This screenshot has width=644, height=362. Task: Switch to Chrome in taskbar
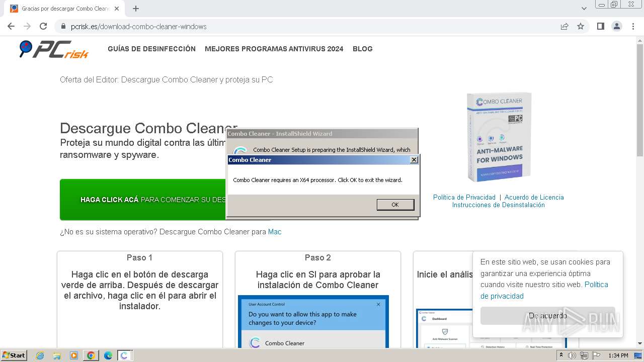click(91, 355)
